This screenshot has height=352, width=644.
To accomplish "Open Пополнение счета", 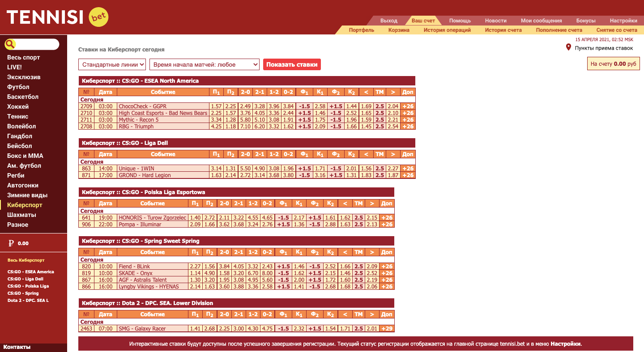I will click(x=559, y=30).
